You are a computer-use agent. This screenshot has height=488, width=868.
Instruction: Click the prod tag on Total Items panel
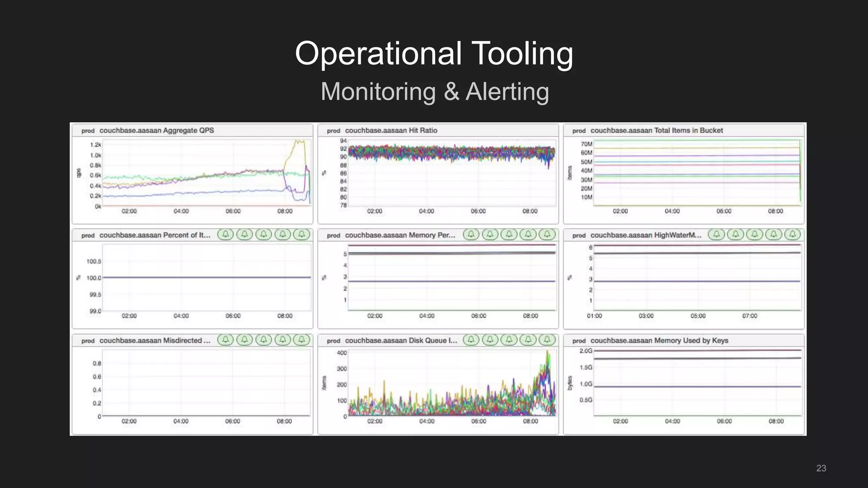point(579,131)
